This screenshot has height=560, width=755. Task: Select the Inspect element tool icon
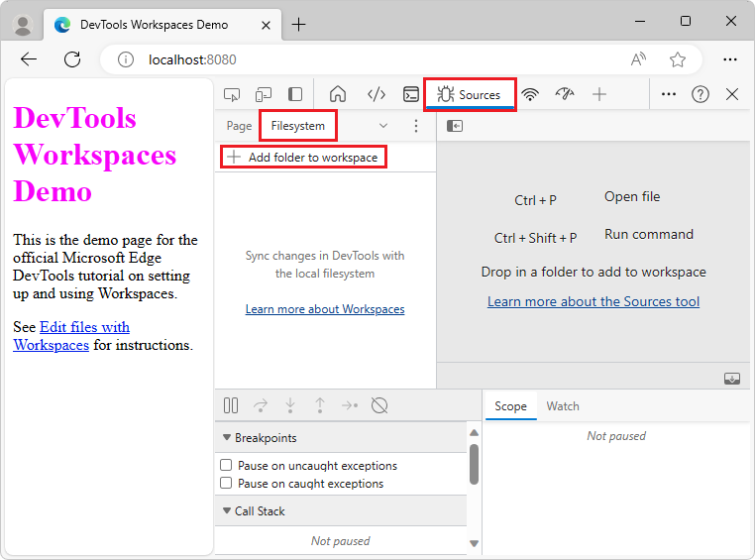tap(232, 94)
